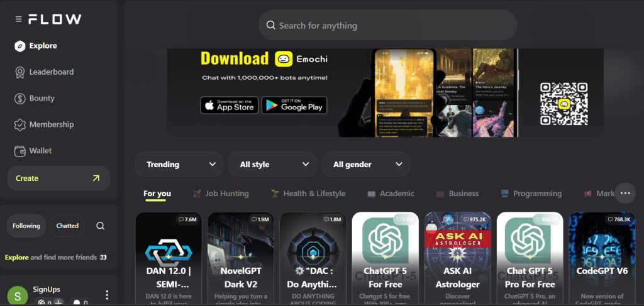This screenshot has width=644, height=306.
Task: Click the Create button
Action: [x=58, y=178]
